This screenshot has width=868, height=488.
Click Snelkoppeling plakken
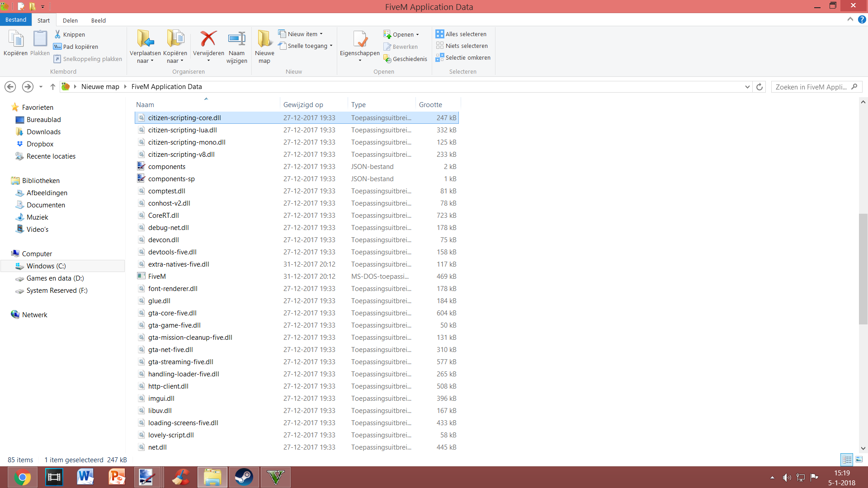click(88, 59)
